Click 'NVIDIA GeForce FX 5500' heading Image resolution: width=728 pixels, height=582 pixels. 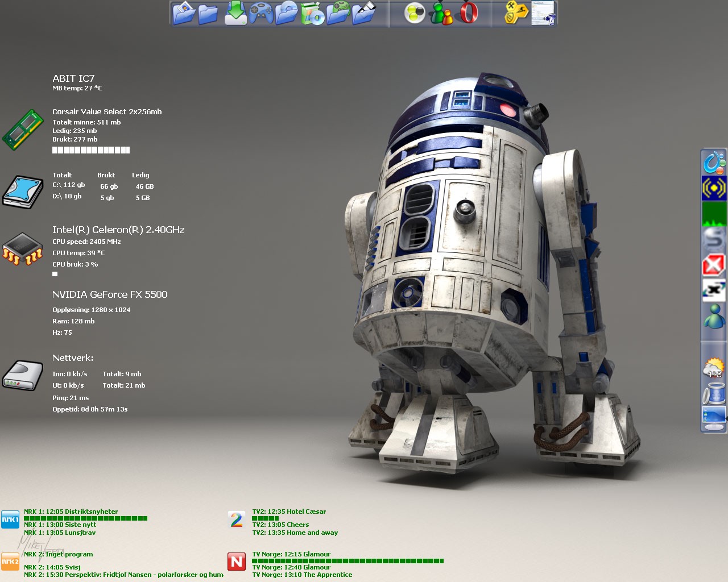tap(110, 294)
